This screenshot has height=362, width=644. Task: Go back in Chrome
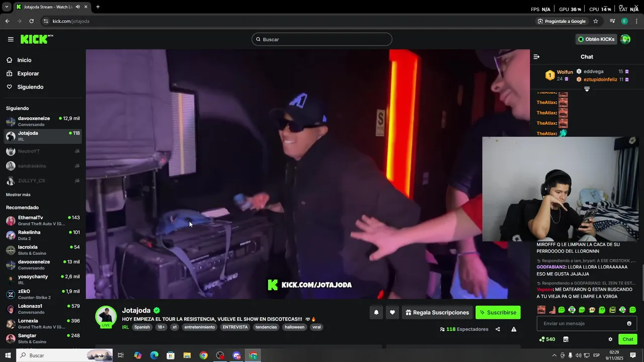tap(7, 21)
